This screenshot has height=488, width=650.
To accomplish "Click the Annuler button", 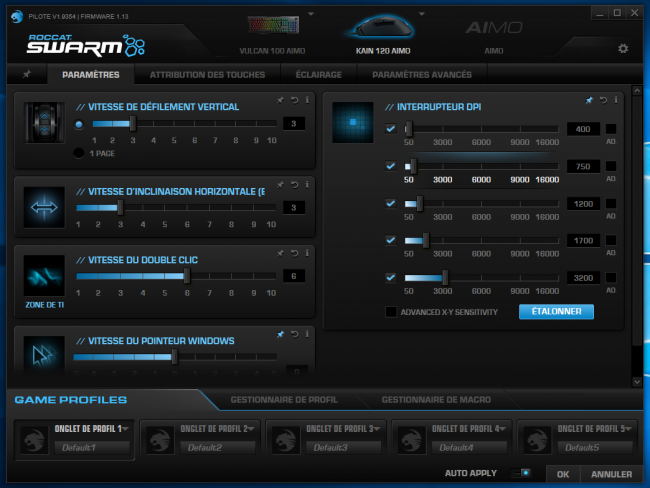I will 611,474.
